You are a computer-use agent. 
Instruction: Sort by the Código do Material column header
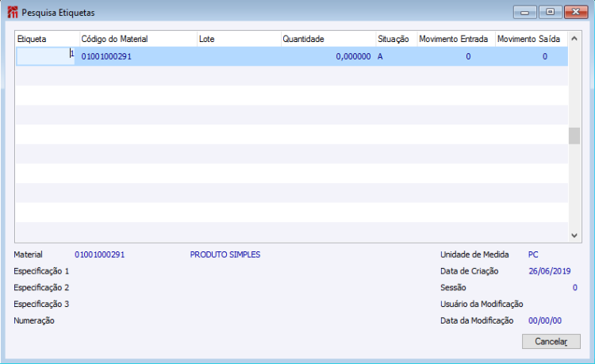(x=139, y=39)
